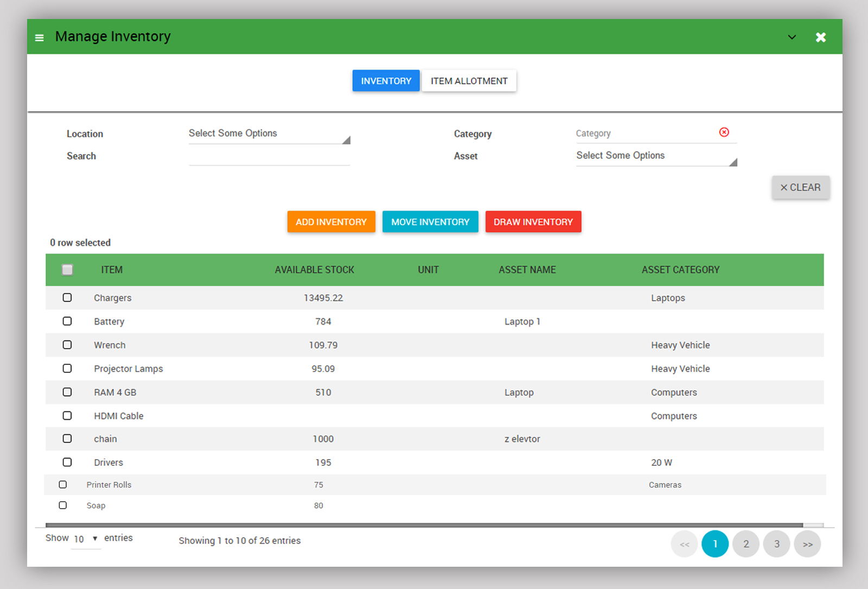Click the Printer Rolls item name
This screenshot has height=589, width=868.
(108, 485)
